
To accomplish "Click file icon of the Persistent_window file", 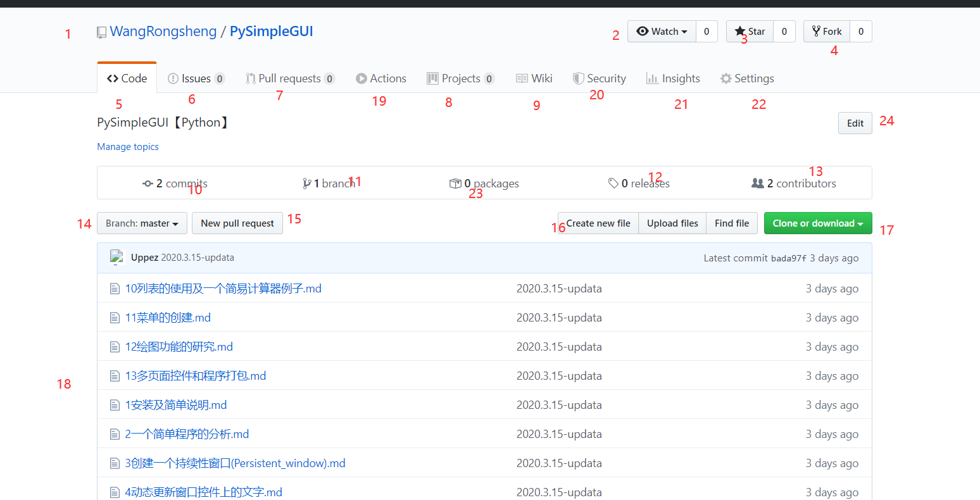I will pyautogui.click(x=115, y=463).
